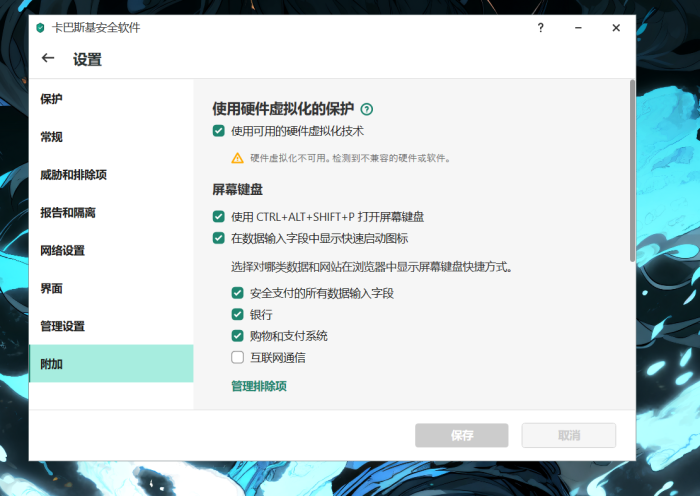Click the Kaspersky shield logo in title bar
This screenshot has width=700, height=496.
point(40,28)
